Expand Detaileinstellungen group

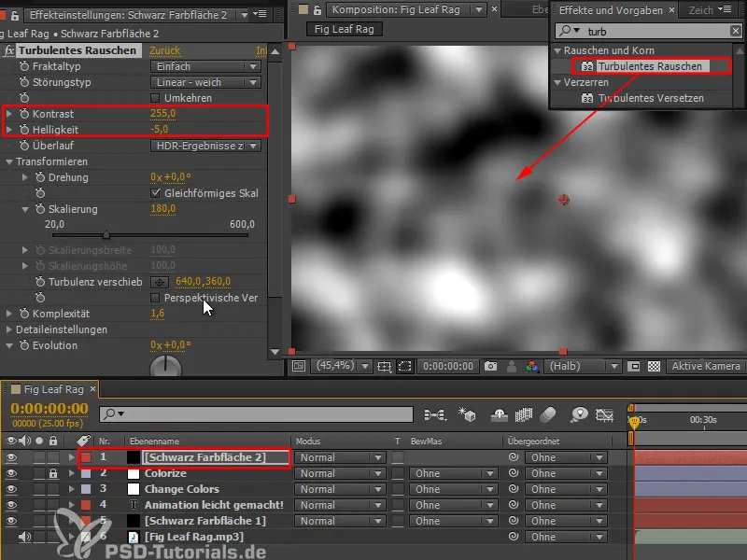8,329
